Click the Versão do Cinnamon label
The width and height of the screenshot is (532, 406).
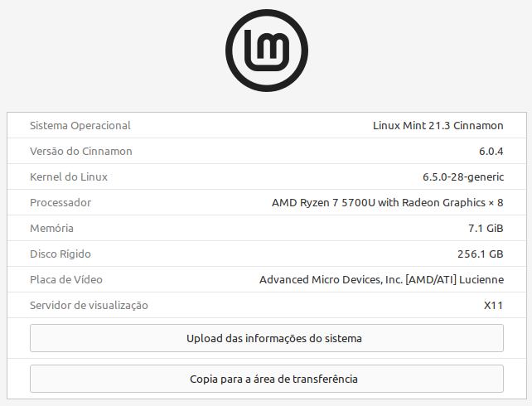[x=80, y=152]
